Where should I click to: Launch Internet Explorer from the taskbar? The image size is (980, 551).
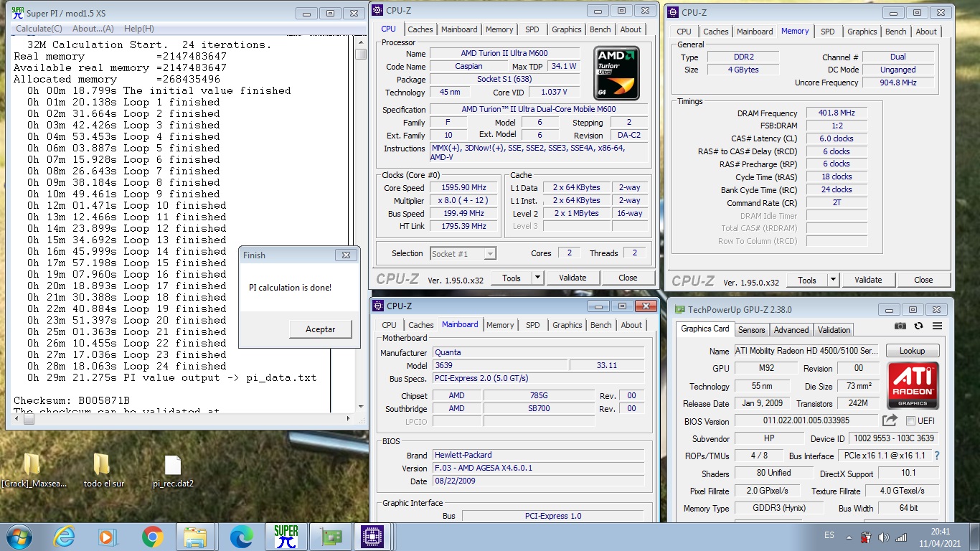click(65, 537)
